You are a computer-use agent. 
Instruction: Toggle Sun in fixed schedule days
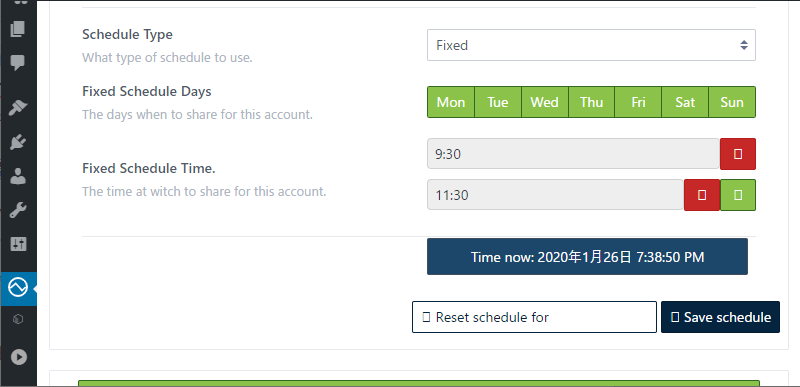point(732,102)
